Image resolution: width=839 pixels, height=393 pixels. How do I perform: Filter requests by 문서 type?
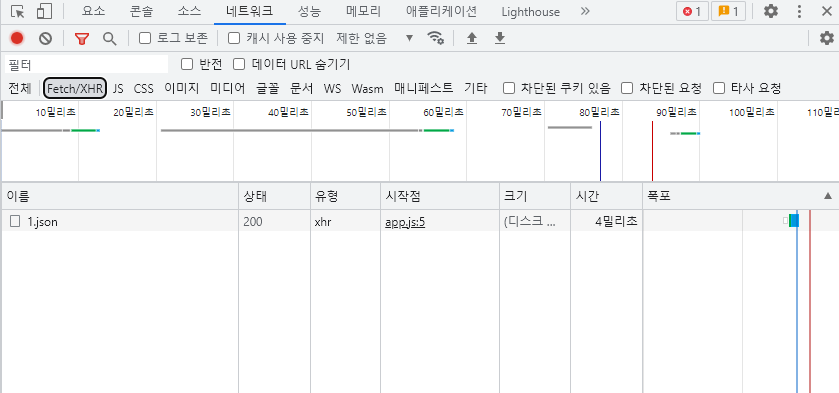pyautogui.click(x=302, y=88)
